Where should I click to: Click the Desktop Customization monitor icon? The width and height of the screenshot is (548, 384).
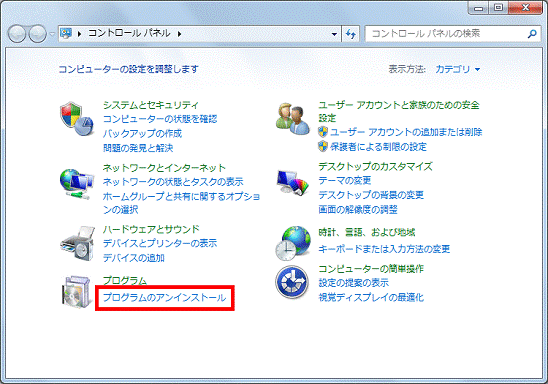293,182
